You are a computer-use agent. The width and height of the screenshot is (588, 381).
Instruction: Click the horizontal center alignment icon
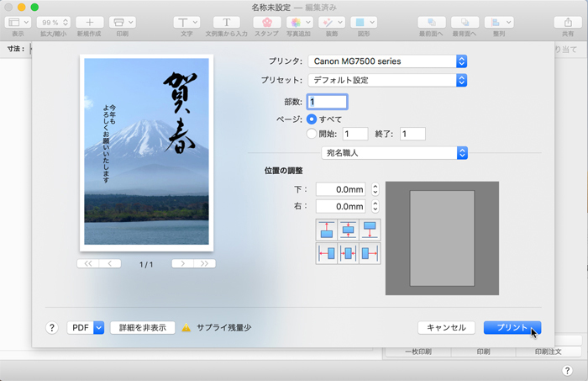click(x=348, y=252)
